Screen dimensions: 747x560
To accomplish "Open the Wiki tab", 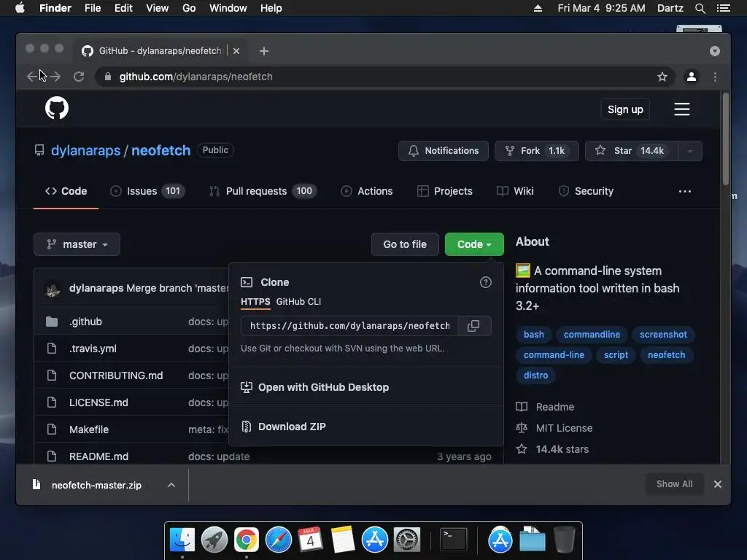I will point(515,192).
